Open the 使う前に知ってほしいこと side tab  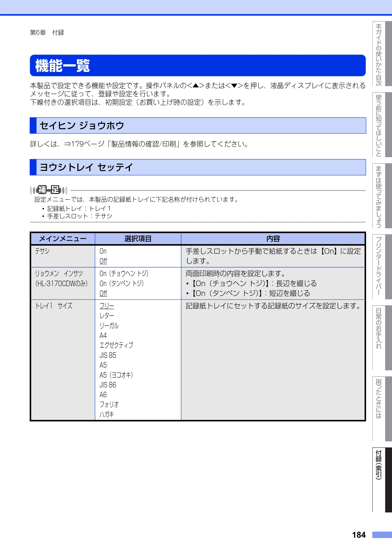(x=382, y=124)
